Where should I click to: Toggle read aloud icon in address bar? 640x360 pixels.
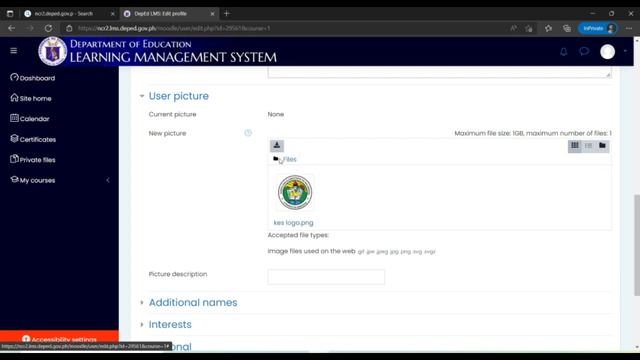point(513,28)
